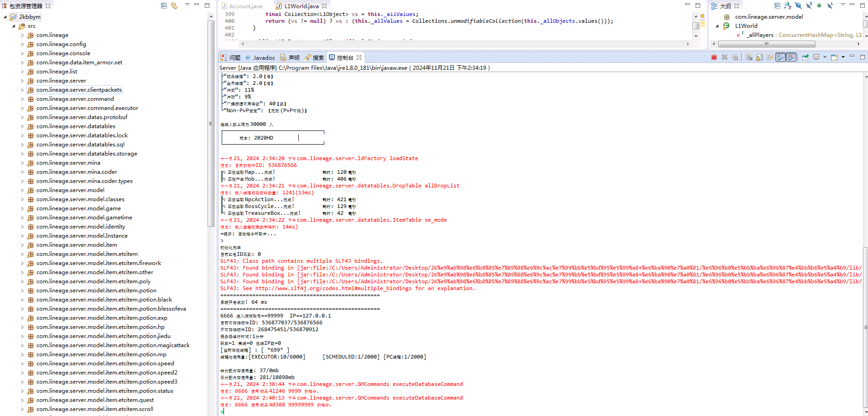The width and height of the screenshot is (868, 416).
Task: Select the _allPlayers field in Outline
Action: 804,35
